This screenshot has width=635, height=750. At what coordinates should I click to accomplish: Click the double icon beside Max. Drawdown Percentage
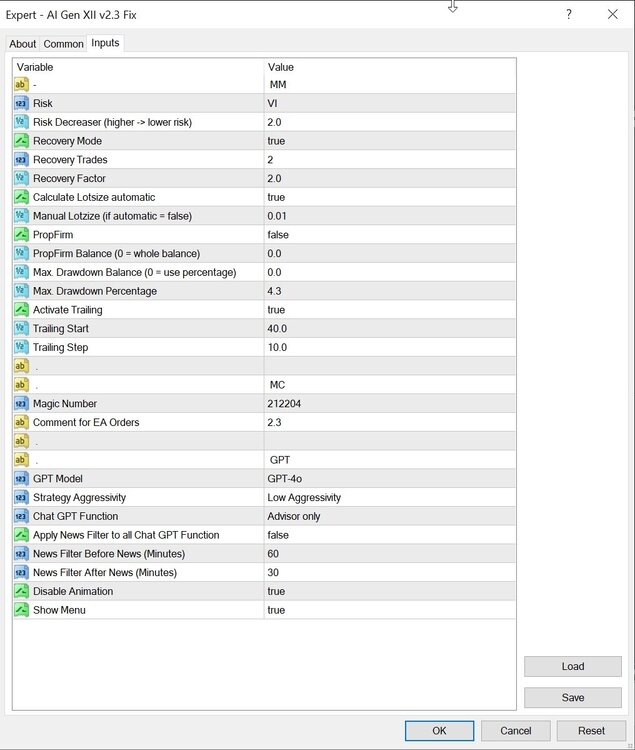(21, 291)
